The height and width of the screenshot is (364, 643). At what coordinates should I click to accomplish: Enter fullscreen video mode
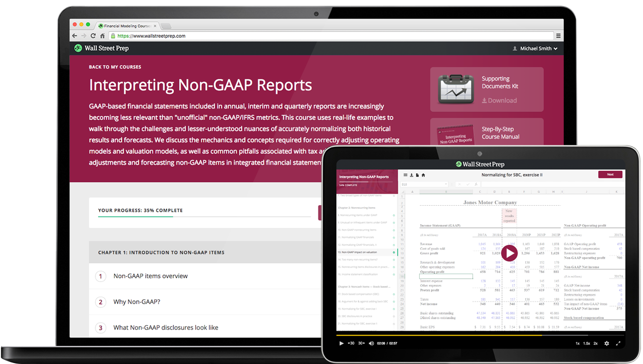pos(618,343)
